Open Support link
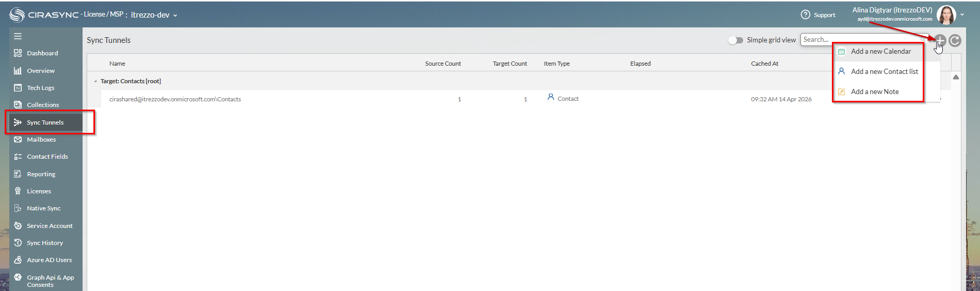The image size is (980, 291). [824, 15]
